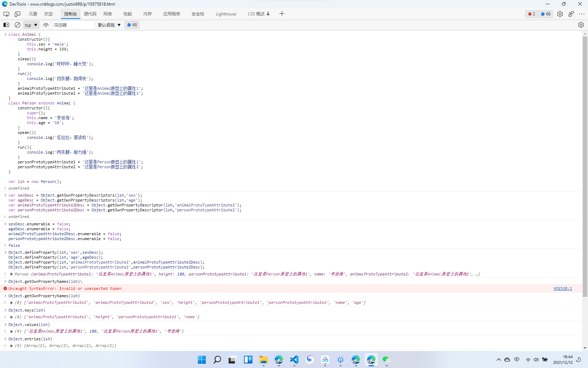The width and height of the screenshot is (588, 368).
Task: Open the 默认级别 log level dropdown
Action: tap(109, 25)
